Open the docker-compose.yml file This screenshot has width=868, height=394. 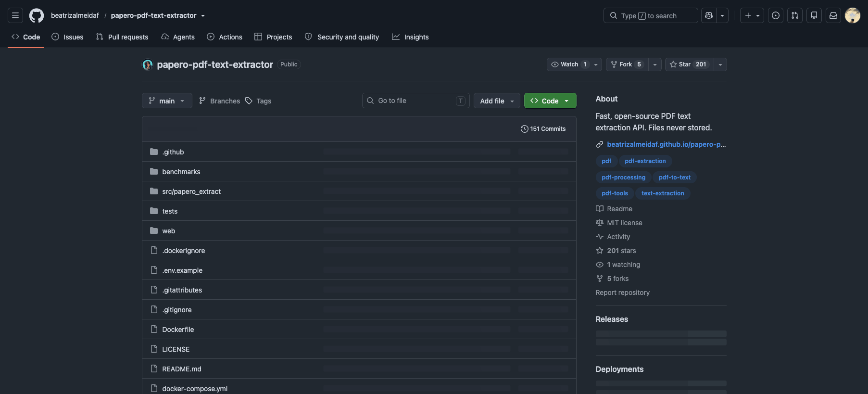tap(195, 389)
